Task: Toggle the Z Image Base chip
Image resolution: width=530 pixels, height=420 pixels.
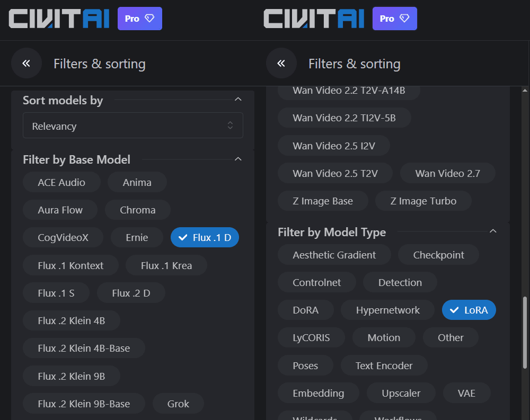Action: (x=323, y=201)
